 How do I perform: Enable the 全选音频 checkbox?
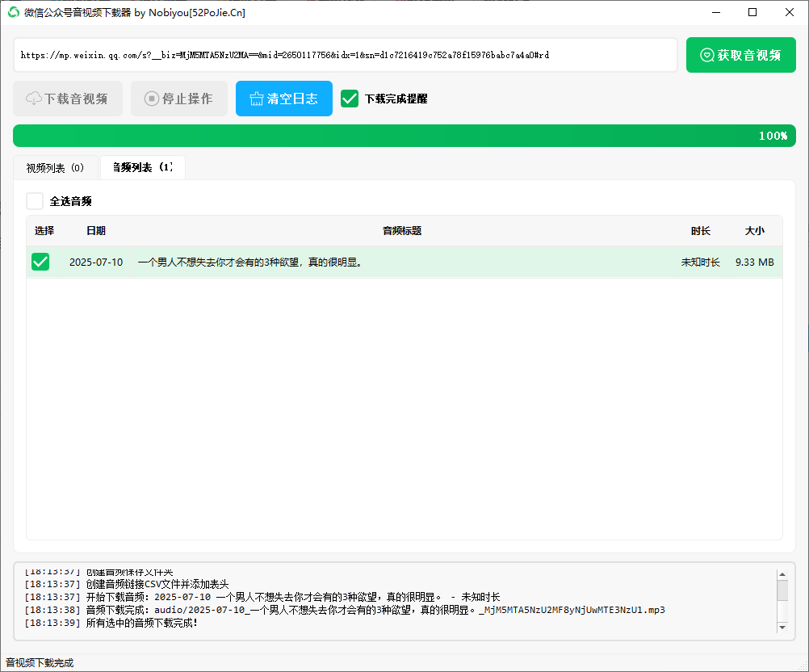click(x=34, y=200)
